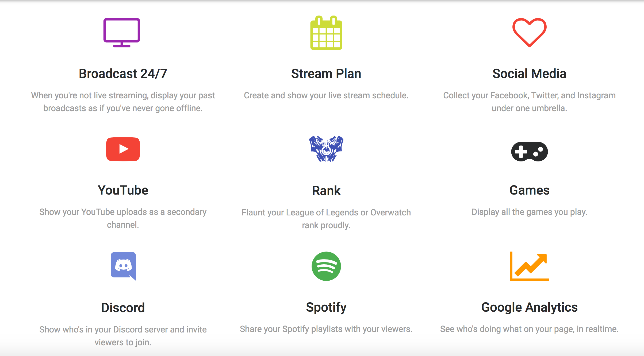This screenshot has height=356, width=644.
Task: Open the Spotify feature heading
Action: click(x=326, y=307)
